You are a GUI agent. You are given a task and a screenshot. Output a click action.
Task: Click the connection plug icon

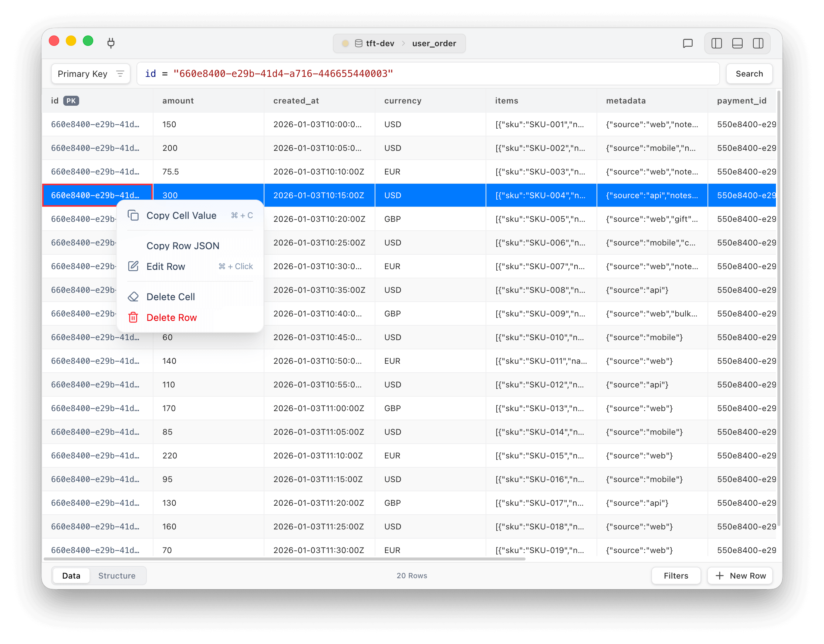111,43
